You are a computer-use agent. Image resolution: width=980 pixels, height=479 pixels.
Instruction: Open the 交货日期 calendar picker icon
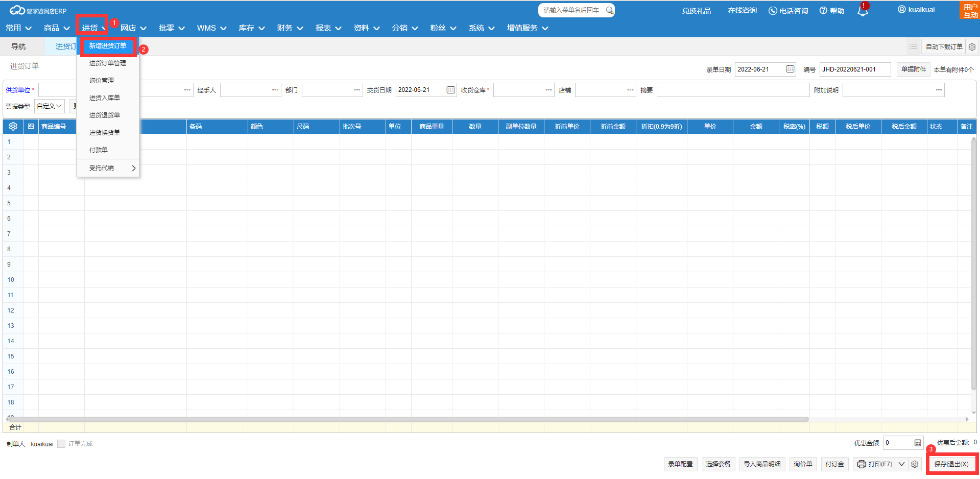[450, 90]
